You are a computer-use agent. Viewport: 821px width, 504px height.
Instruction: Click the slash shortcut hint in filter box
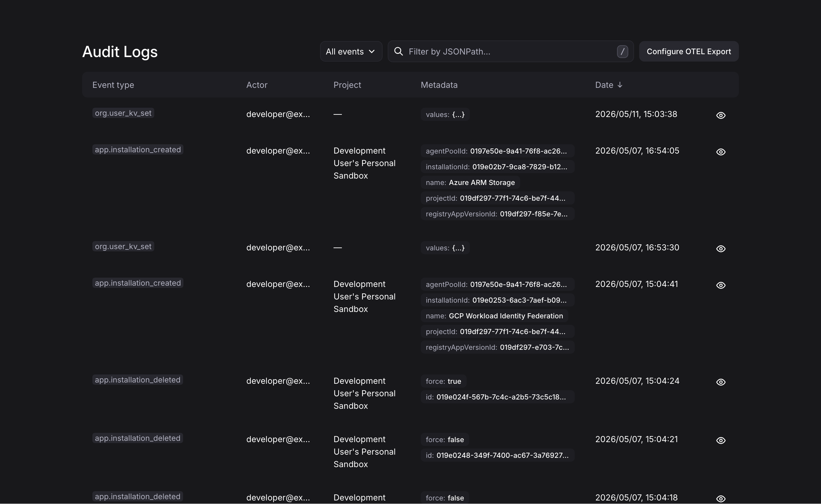(622, 51)
